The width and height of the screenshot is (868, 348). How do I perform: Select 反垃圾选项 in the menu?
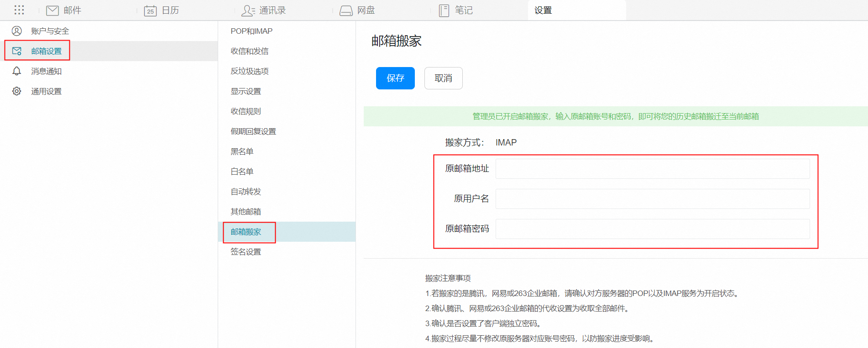[x=250, y=71]
